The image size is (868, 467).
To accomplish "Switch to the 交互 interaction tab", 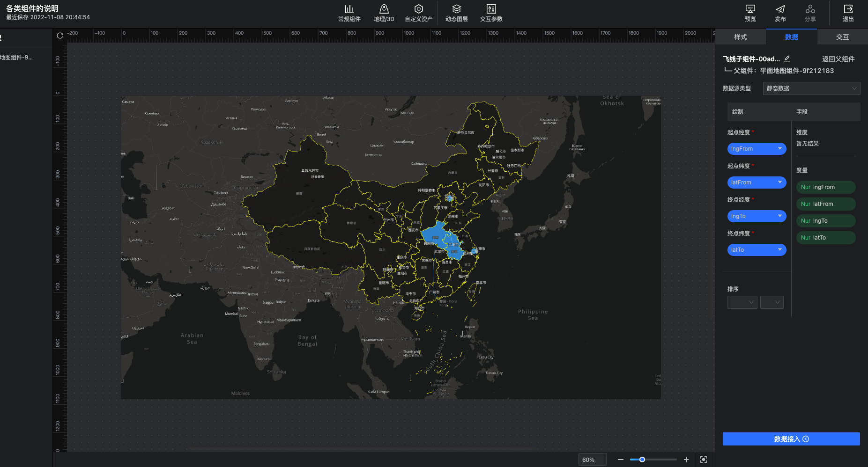I will (x=842, y=37).
